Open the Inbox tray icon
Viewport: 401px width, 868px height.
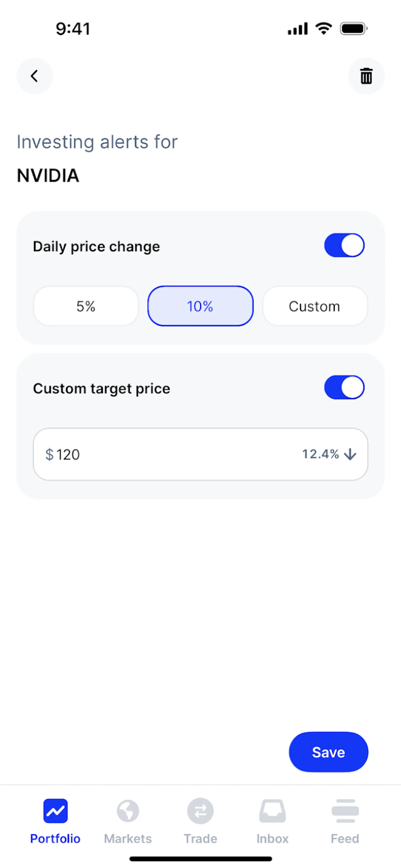pyautogui.click(x=272, y=811)
